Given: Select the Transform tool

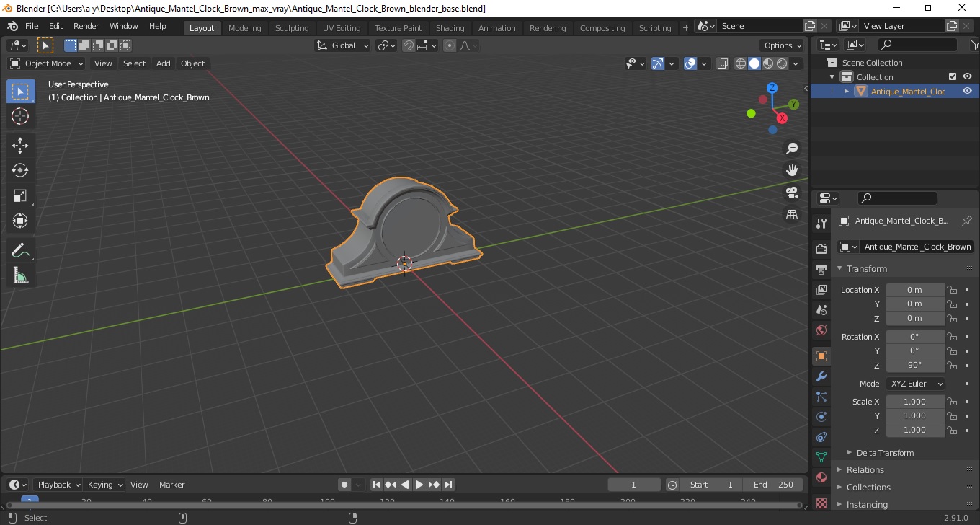Looking at the screenshot, I should [20, 221].
